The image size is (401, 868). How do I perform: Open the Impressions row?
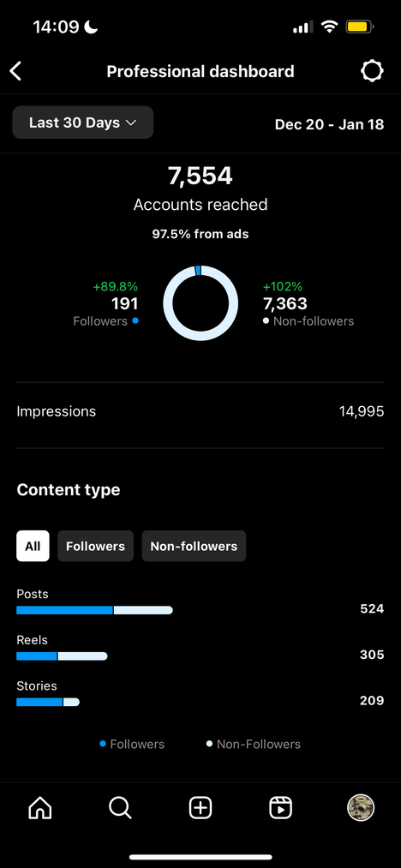(x=200, y=412)
